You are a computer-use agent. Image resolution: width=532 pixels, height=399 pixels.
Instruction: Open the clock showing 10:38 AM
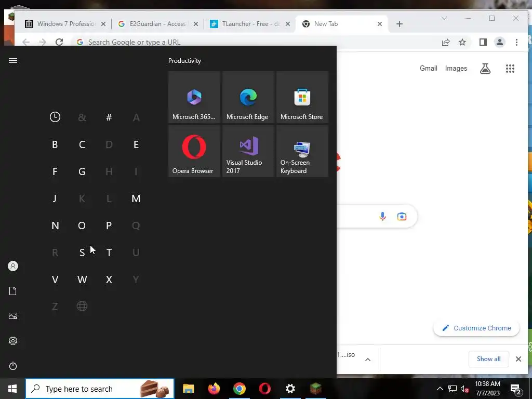(487, 389)
